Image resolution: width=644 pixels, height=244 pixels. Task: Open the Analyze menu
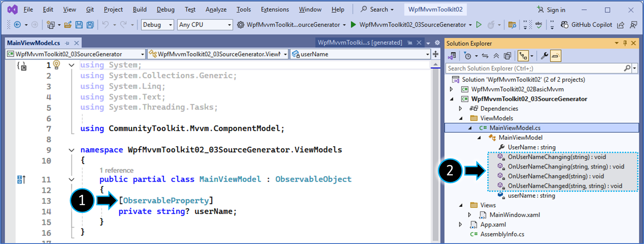[x=216, y=9]
